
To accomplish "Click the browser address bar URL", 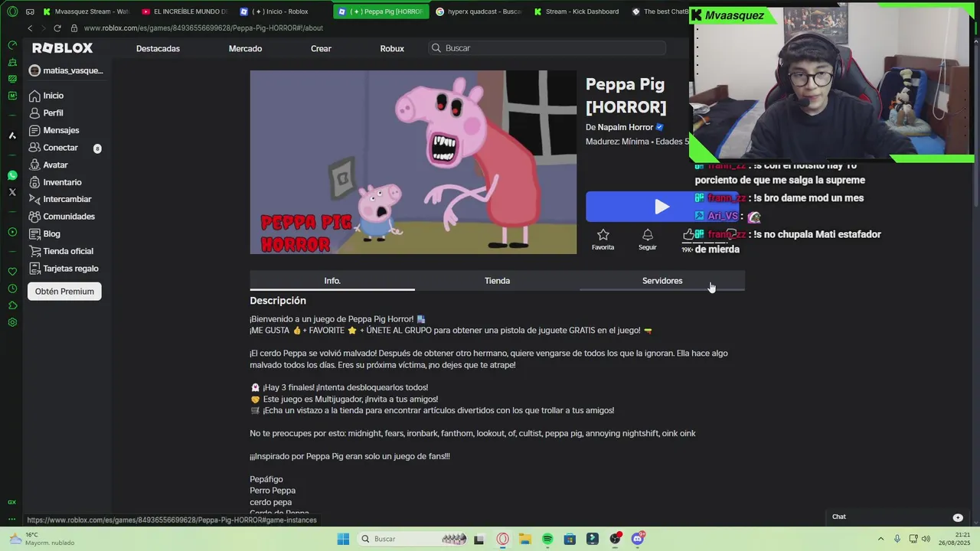I will tap(204, 28).
